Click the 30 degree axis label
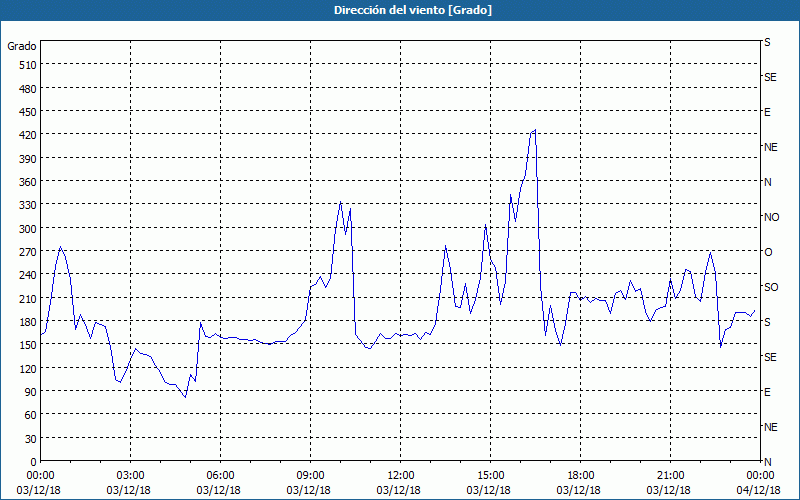Viewport: 800px width, 500px height. (31, 439)
